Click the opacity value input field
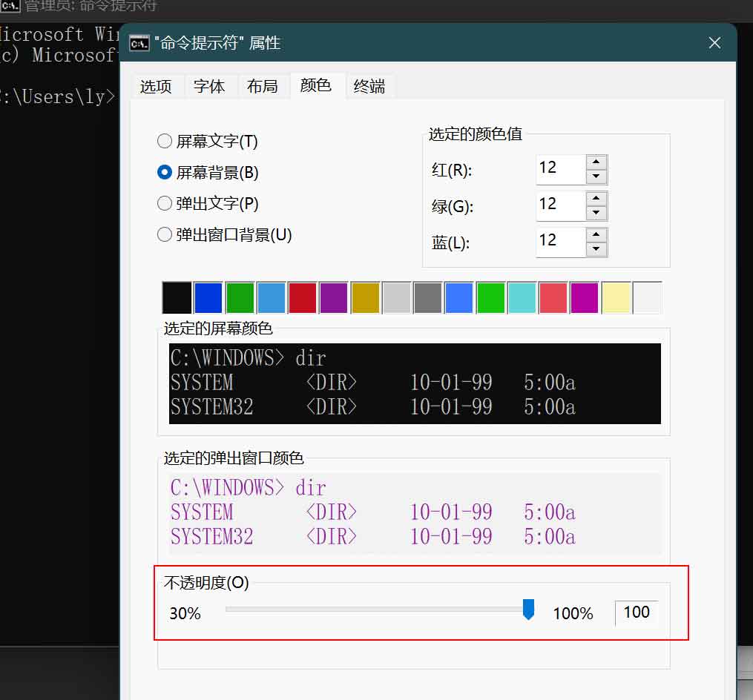This screenshot has width=753, height=700. [637, 613]
